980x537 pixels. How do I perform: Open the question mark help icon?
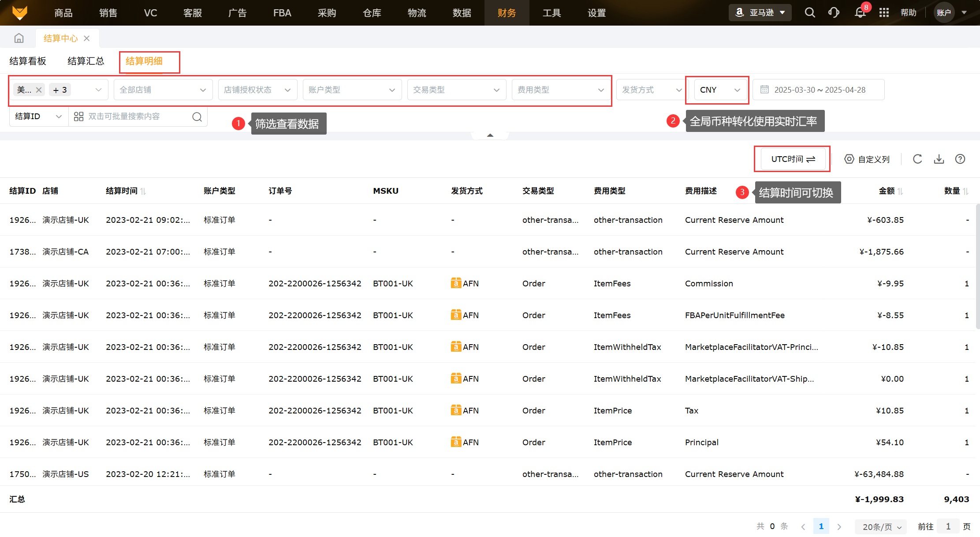[960, 159]
